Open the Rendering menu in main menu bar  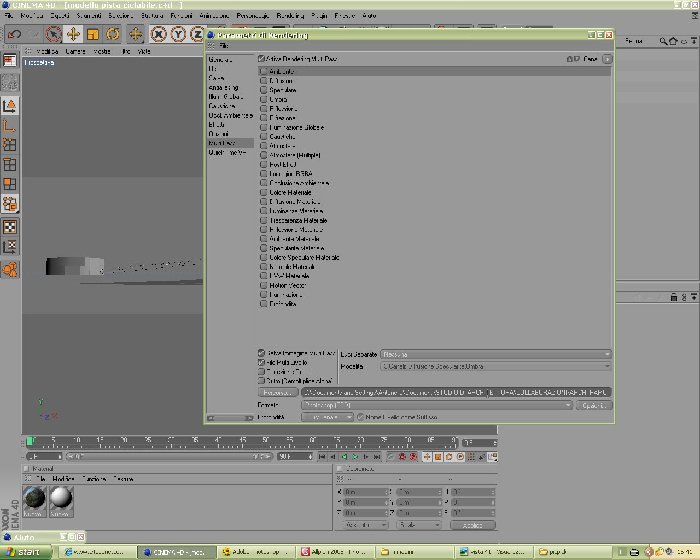[x=290, y=16]
